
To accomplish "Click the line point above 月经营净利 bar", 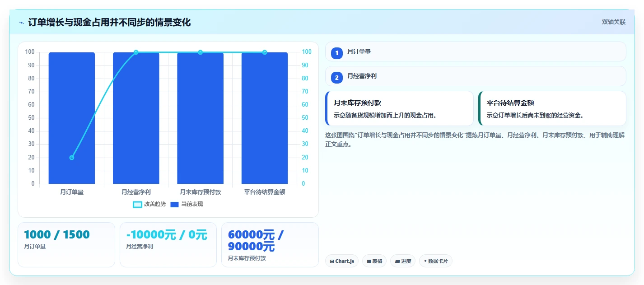I will point(136,52).
